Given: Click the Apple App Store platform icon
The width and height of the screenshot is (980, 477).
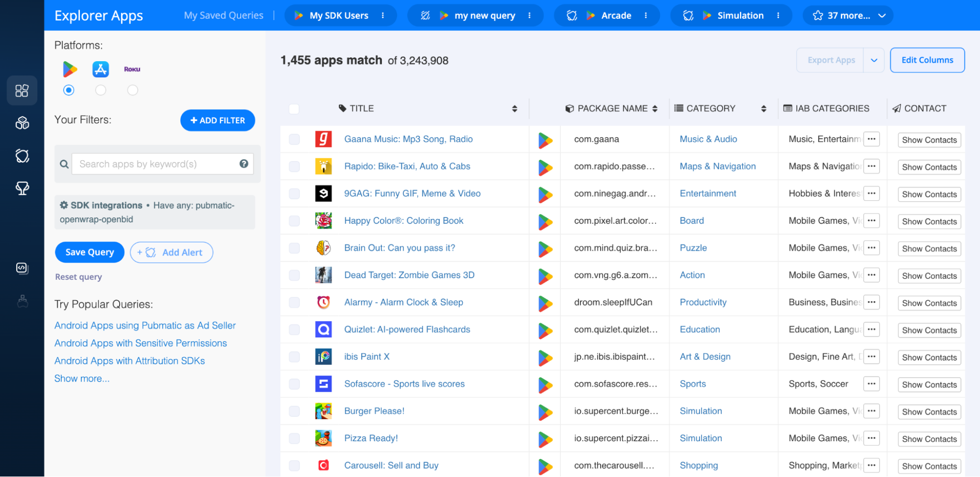Looking at the screenshot, I should pos(101,69).
